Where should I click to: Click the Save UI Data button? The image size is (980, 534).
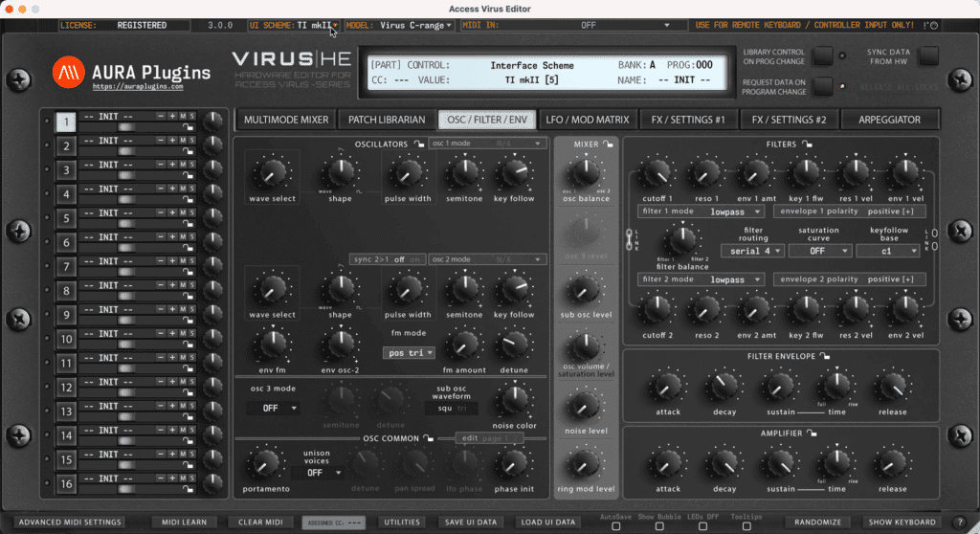pos(471,523)
